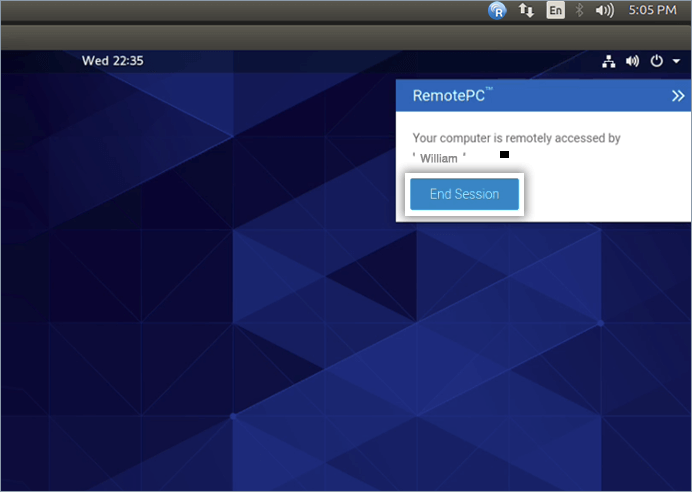Screen dimensions: 692x492
Task: Click the Bluetooth icon in top panel
Action: pos(579,11)
